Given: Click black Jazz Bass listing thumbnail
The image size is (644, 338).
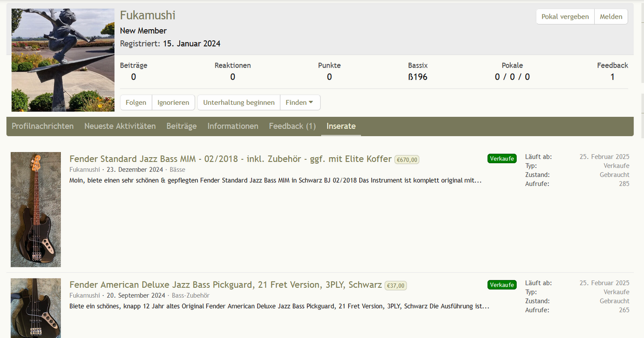Looking at the screenshot, I should 36,210.
